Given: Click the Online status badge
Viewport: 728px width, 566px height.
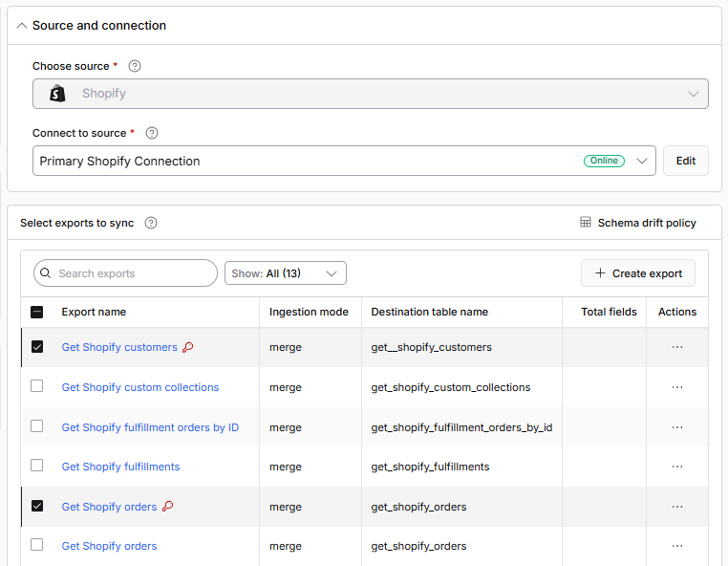Looking at the screenshot, I should point(604,161).
